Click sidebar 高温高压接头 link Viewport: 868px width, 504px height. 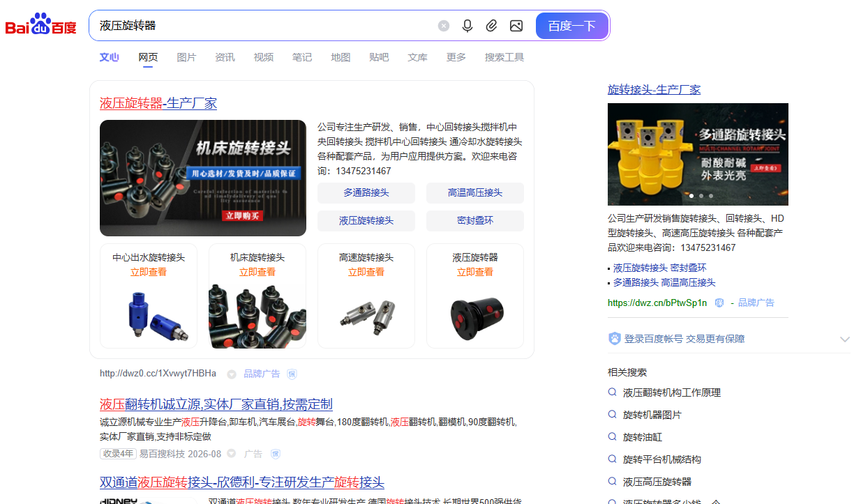pos(688,282)
